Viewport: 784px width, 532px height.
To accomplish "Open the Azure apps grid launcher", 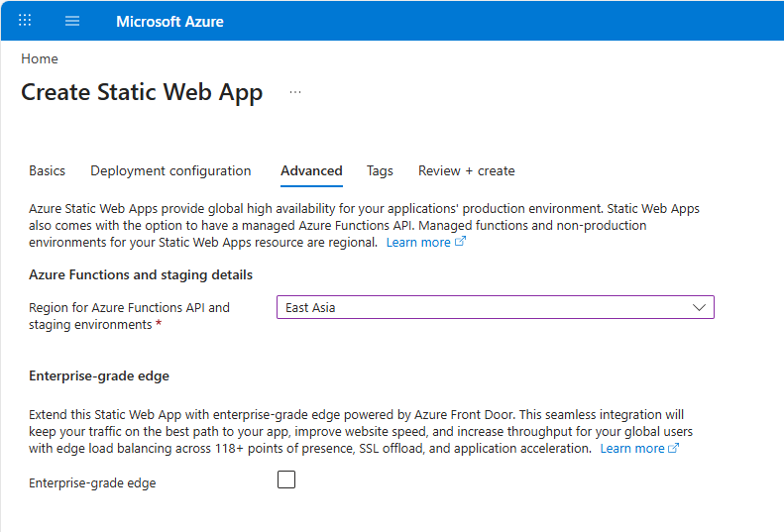I will pyautogui.click(x=25, y=21).
